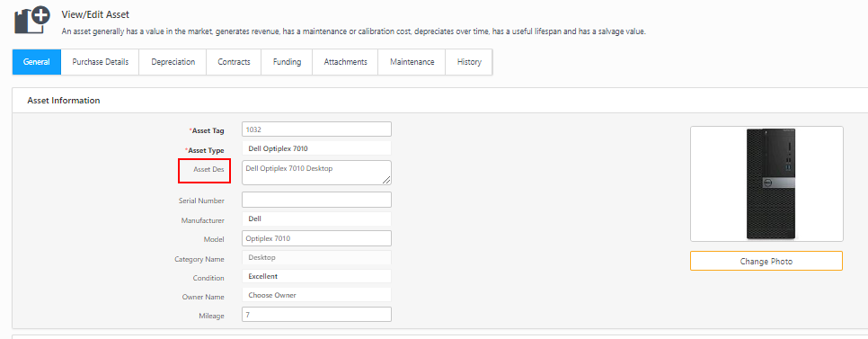The width and height of the screenshot is (868, 339).
Task: Focus the empty Serial Number field
Action: [x=316, y=200]
